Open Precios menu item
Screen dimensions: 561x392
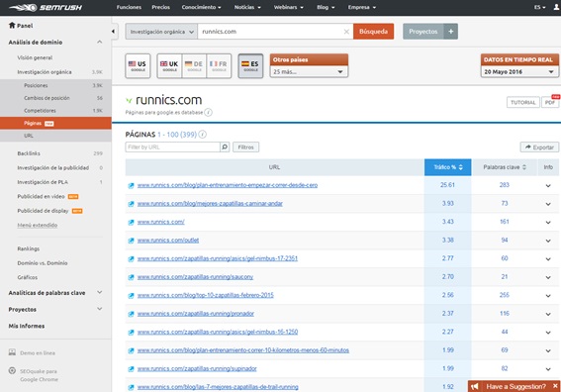click(160, 7)
